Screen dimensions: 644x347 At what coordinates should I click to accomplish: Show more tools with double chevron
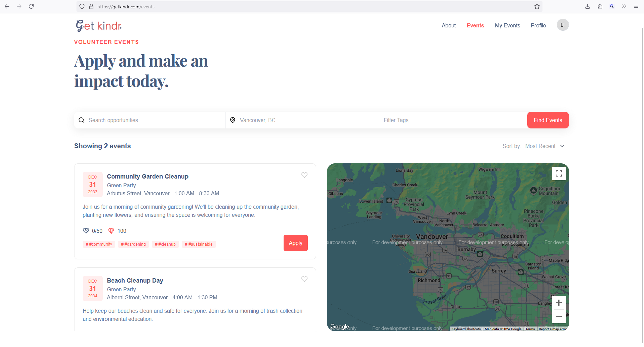coord(624,7)
